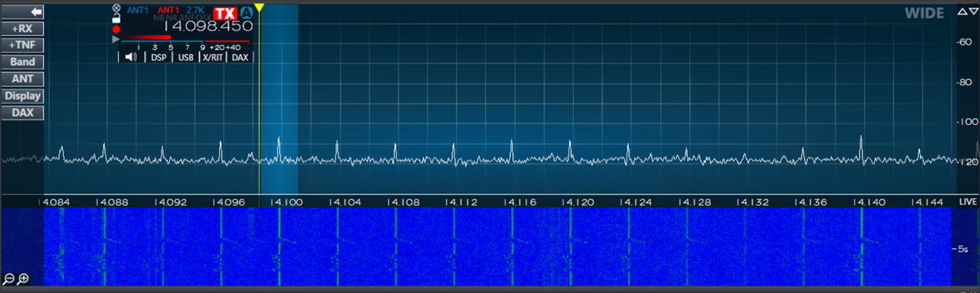Close the slice with the circled X icon

116,8
